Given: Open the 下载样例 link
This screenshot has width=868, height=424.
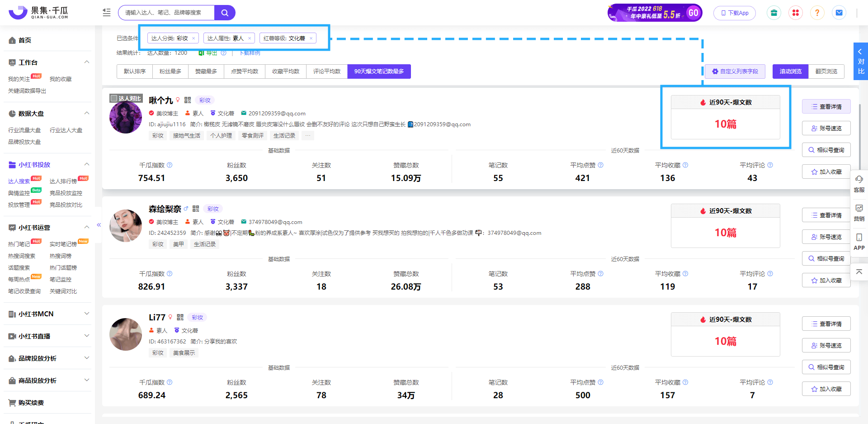Looking at the screenshot, I should [250, 53].
